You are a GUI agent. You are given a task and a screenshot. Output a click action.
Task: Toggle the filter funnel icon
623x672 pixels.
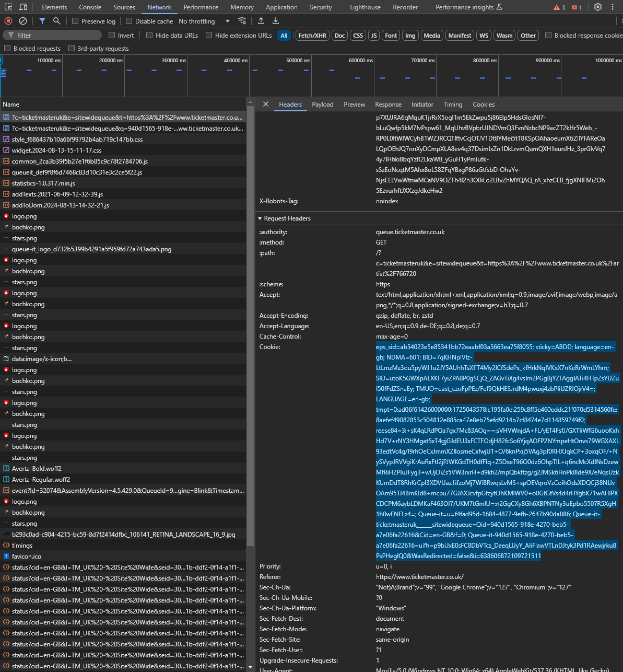pyautogui.click(x=42, y=21)
